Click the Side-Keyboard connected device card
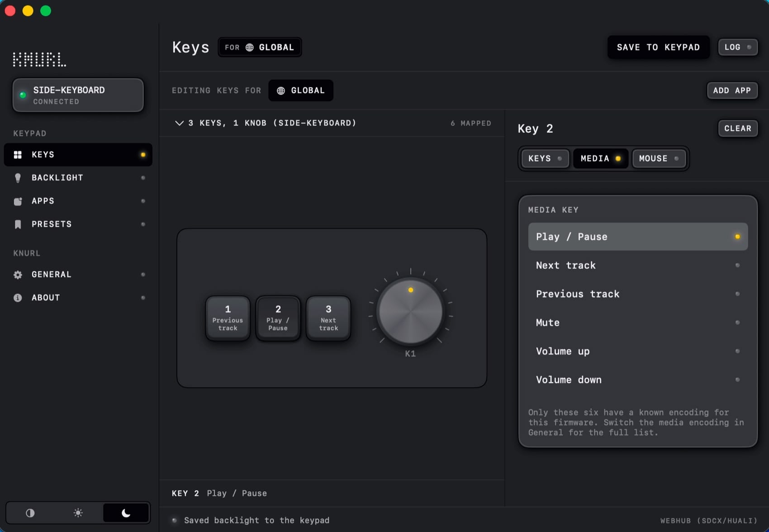This screenshot has width=769, height=532. 78,95
